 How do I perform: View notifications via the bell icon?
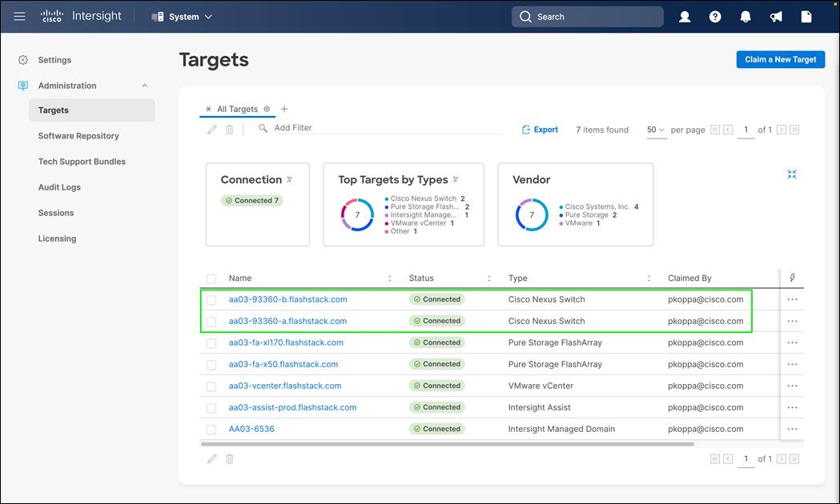click(746, 17)
